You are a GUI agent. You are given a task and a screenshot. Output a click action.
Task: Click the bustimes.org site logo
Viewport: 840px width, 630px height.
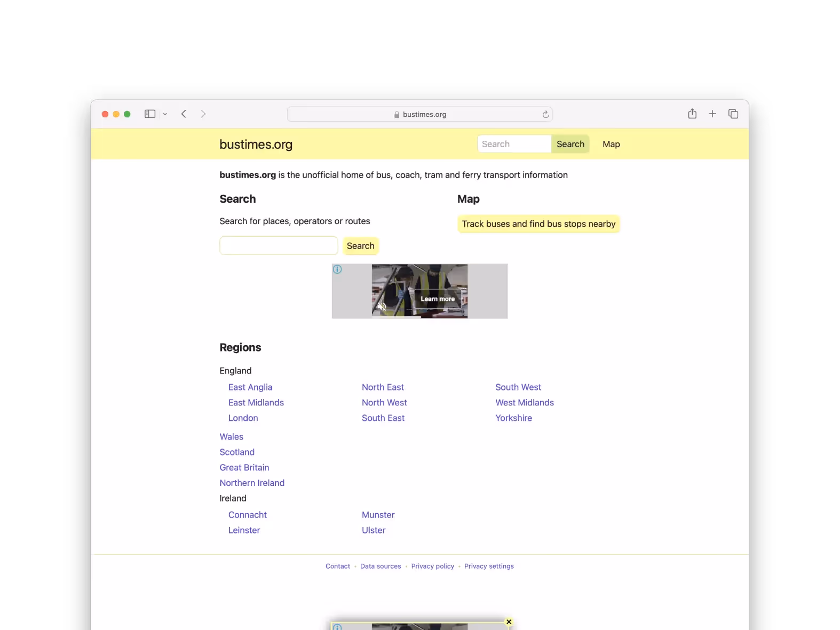pos(256,144)
